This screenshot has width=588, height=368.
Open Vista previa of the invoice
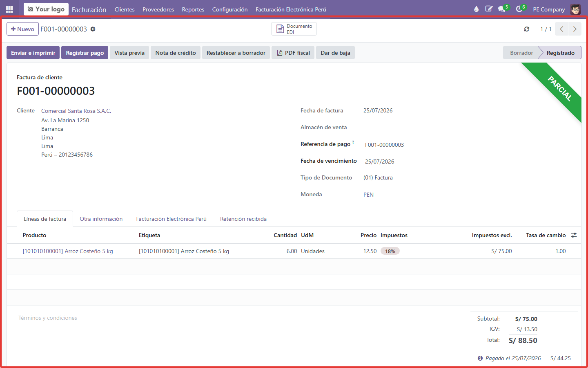[129, 53]
